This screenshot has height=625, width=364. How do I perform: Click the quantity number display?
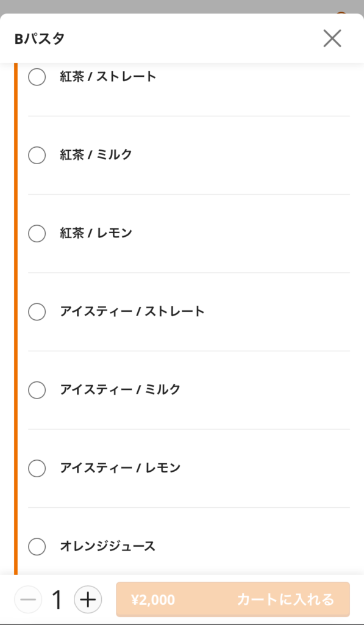58,599
